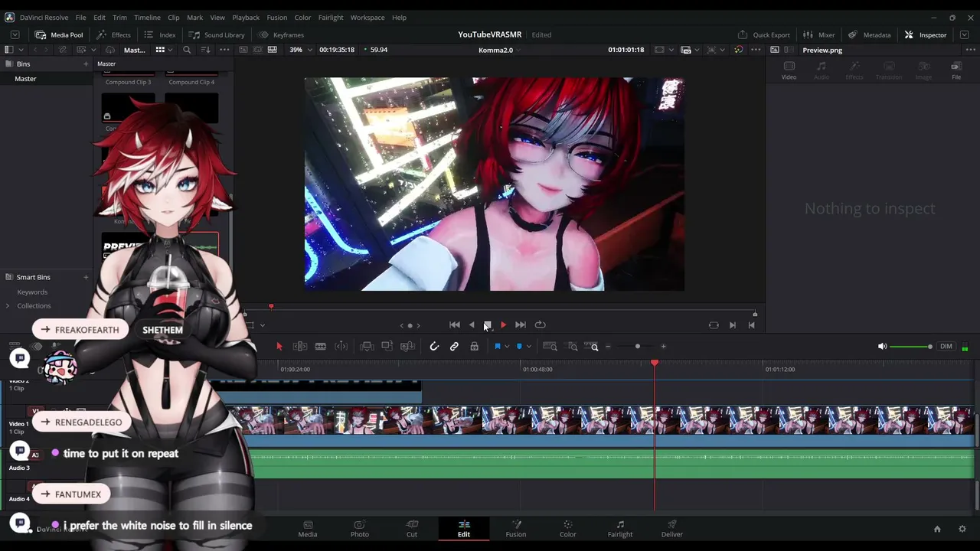
Task: Click the Replace Clip icon
Action: coord(408,347)
